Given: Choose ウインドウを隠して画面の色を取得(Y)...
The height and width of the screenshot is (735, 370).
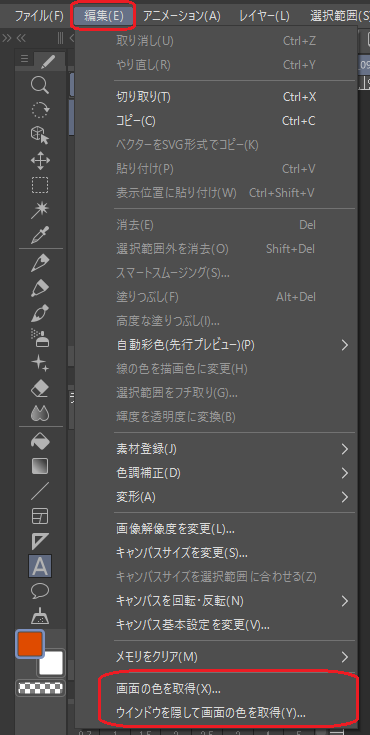Looking at the screenshot, I should (216, 713).
